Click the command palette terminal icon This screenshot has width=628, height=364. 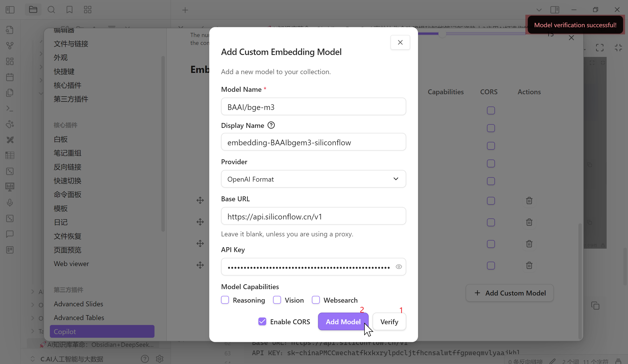pyautogui.click(x=10, y=108)
